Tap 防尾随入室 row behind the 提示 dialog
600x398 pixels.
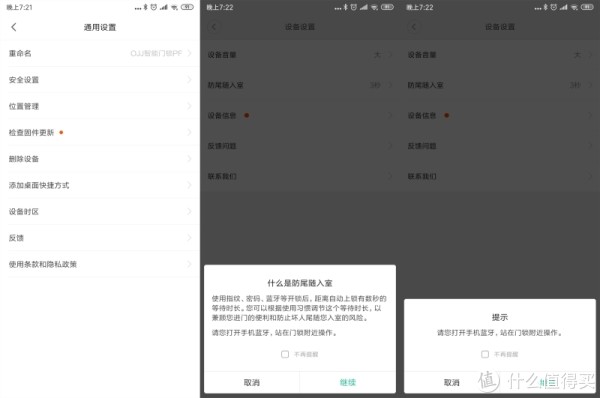(x=500, y=85)
